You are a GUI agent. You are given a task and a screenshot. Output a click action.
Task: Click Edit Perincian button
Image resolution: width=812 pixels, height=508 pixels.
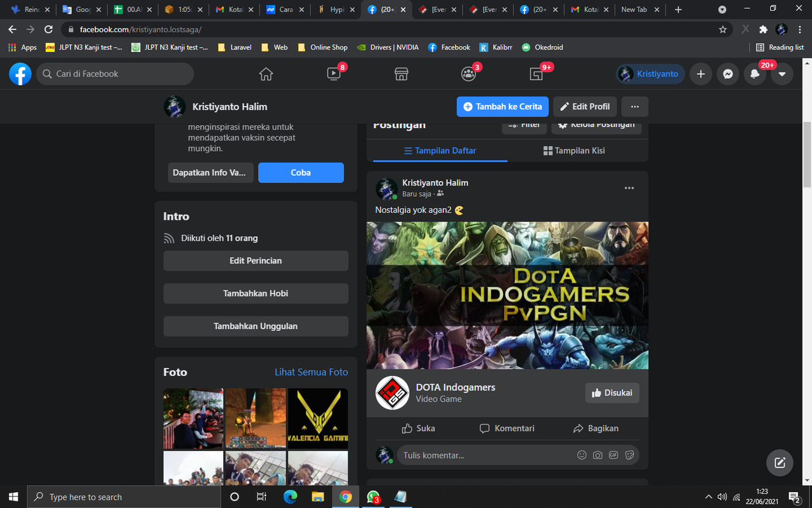pos(256,260)
